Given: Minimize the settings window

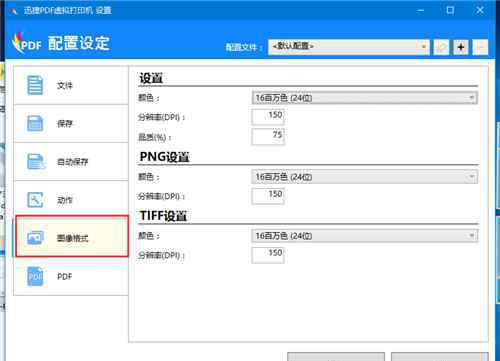Looking at the screenshot, I should 421,10.
